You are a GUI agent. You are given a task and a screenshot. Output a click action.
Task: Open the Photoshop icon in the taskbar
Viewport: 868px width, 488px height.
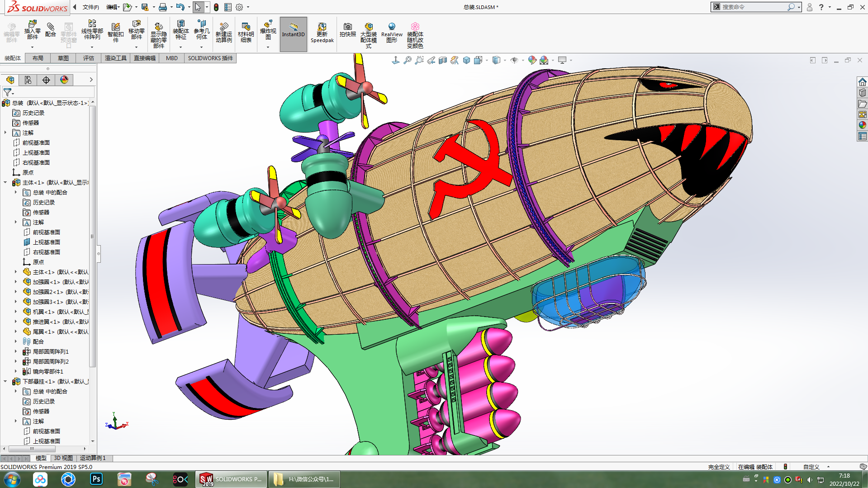(x=96, y=479)
